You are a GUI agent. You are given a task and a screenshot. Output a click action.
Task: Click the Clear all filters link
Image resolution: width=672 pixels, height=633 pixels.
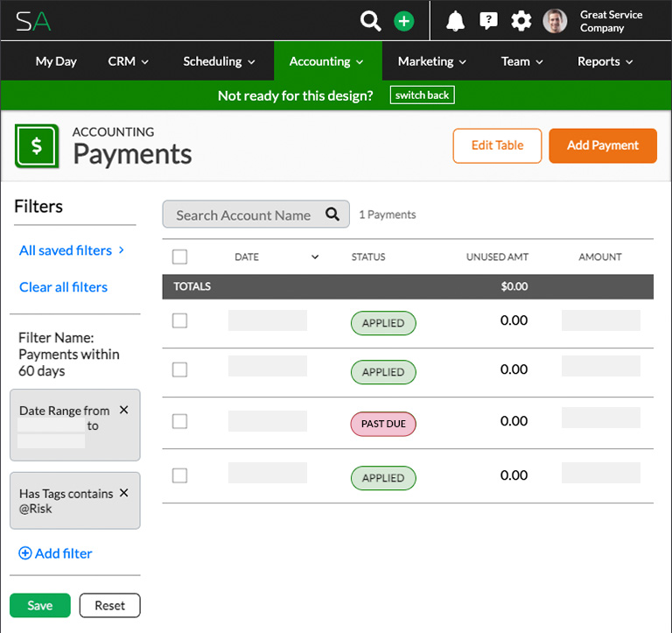click(64, 287)
